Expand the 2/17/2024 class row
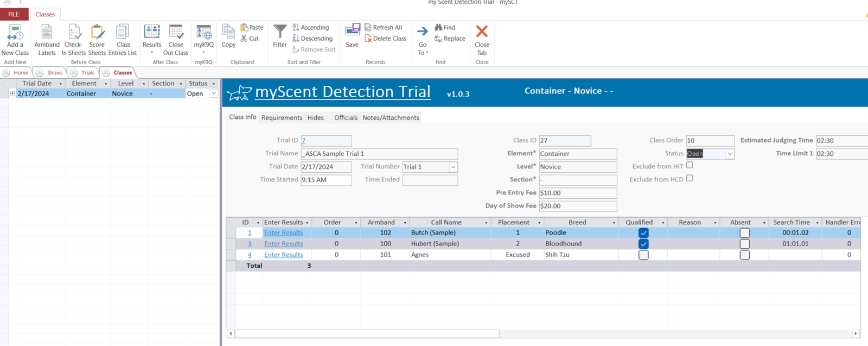868x346 pixels. [12, 93]
